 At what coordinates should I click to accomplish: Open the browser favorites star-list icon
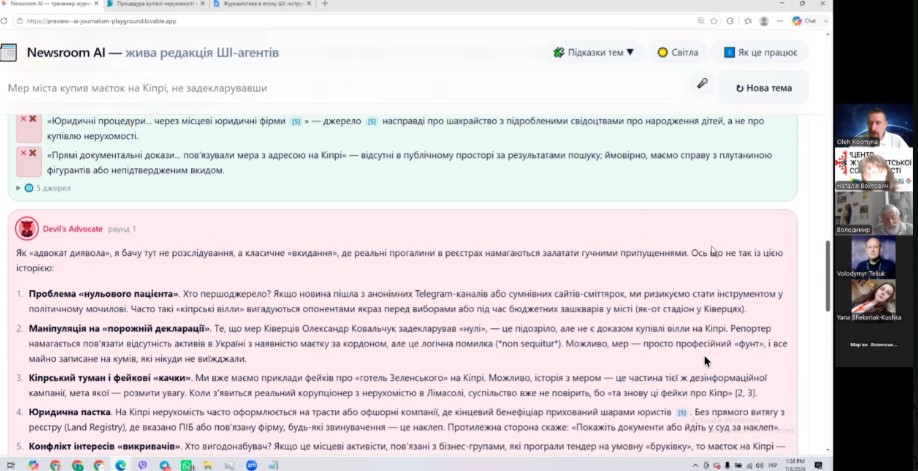coord(748,21)
